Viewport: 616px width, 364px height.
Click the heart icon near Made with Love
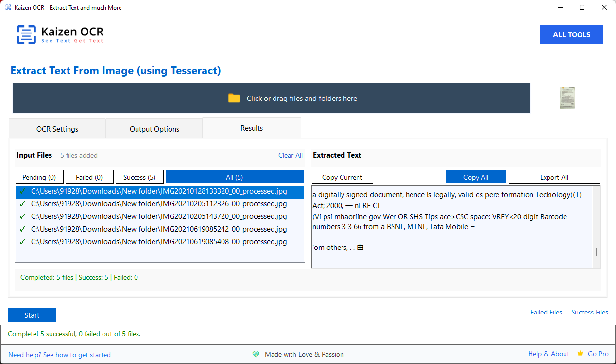pos(256,354)
